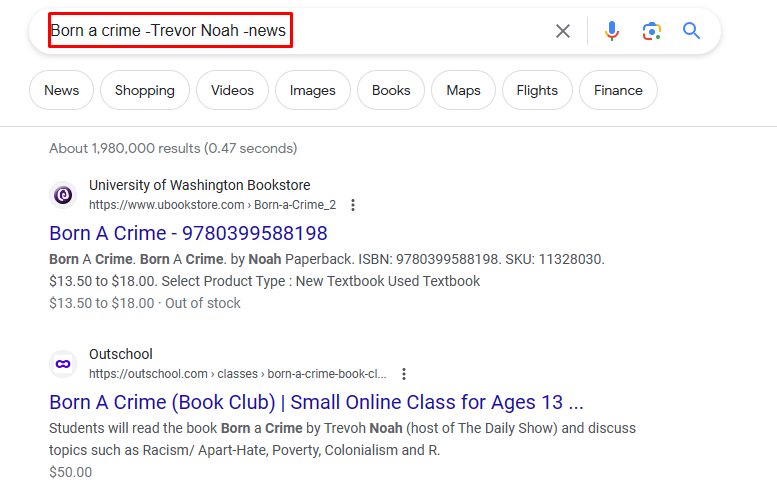The height and width of the screenshot is (493, 777).
Task: Open Born A Crime - 9780399588198 link
Action: pyautogui.click(x=188, y=233)
